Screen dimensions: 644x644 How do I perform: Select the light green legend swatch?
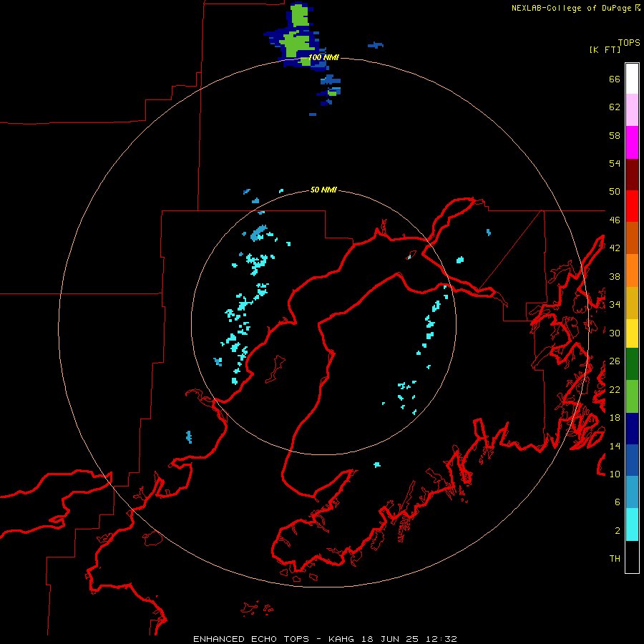[632, 396]
